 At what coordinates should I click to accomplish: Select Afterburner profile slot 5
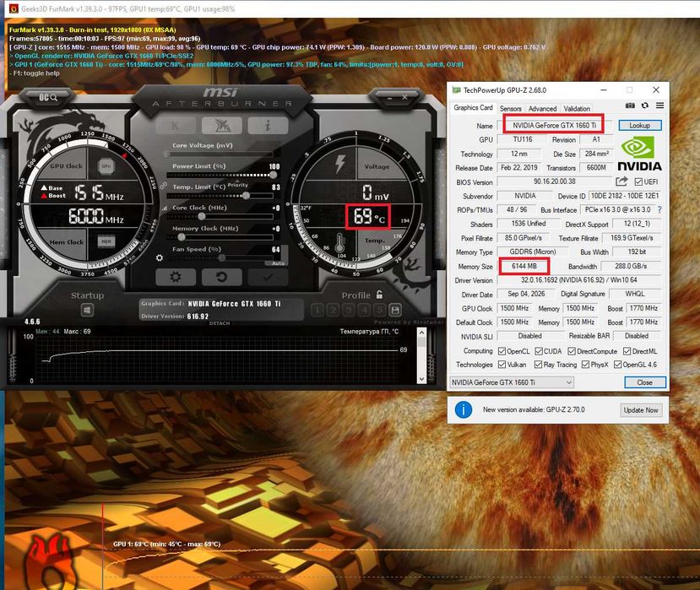click(x=379, y=310)
